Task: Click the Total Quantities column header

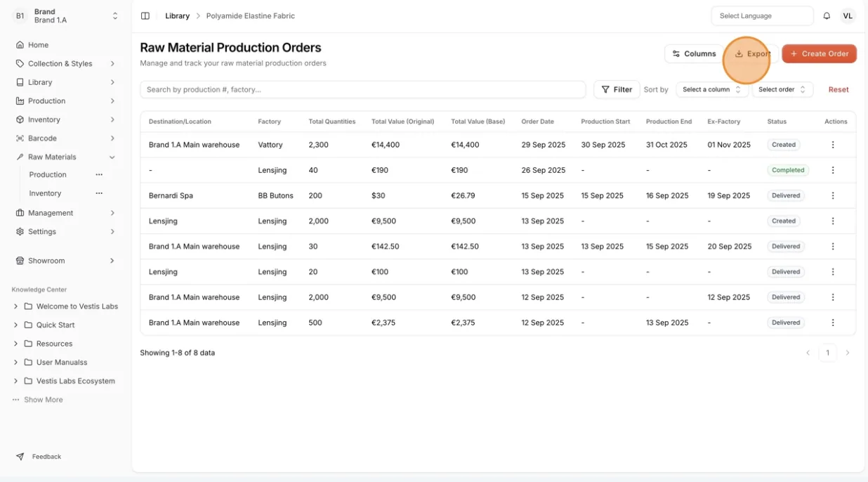Action: [x=332, y=122]
